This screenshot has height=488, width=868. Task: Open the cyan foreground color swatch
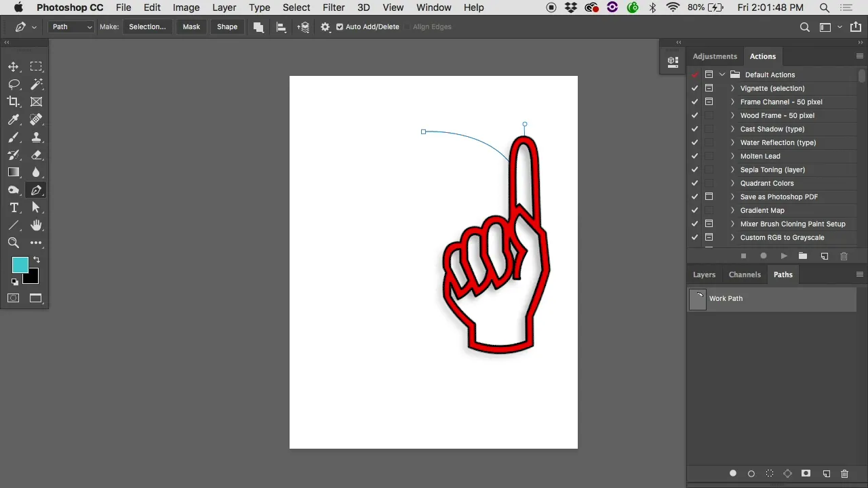click(19, 264)
